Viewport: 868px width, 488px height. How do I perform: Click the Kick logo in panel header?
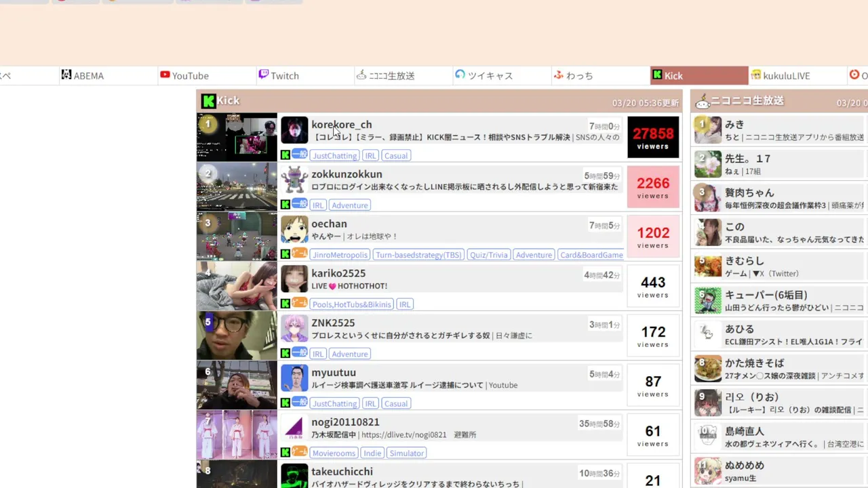click(x=209, y=101)
